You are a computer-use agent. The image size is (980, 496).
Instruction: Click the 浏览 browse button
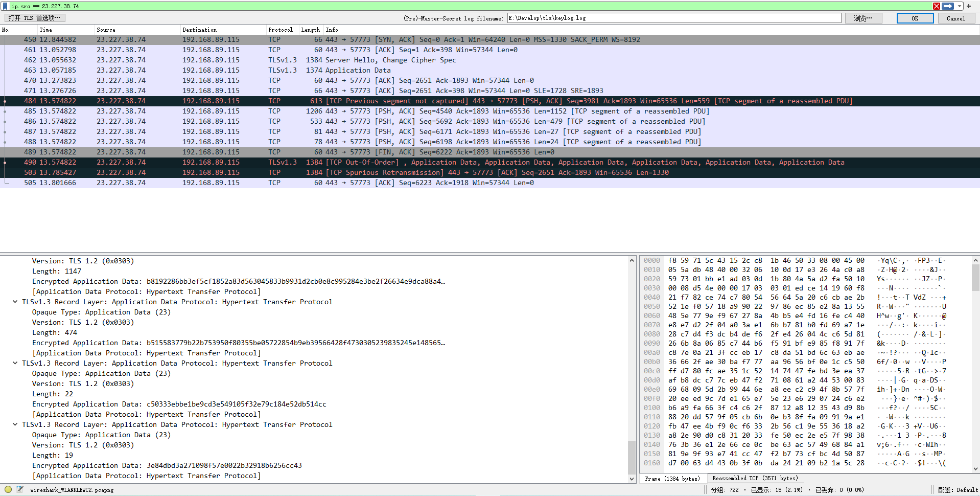pyautogui.click(x=863, y=18)
